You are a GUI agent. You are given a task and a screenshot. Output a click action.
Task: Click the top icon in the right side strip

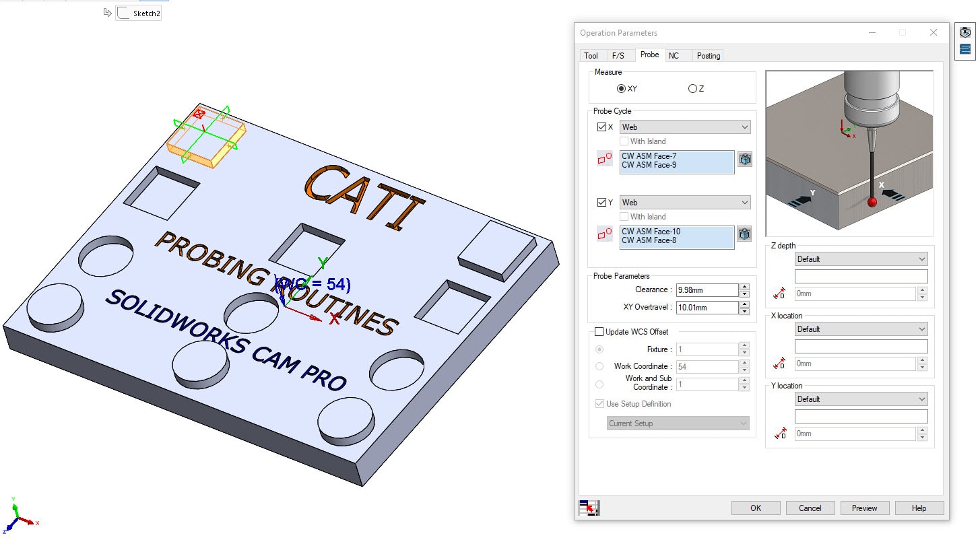pos(965,32)
